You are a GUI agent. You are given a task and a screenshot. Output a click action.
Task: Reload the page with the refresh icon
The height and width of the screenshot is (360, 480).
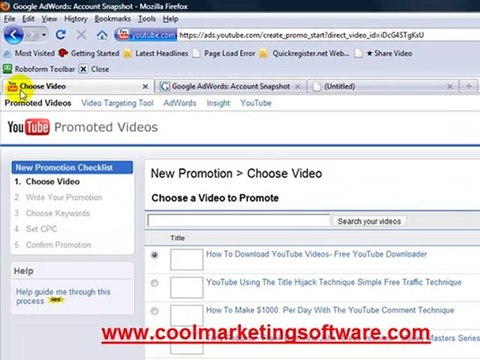61,34
